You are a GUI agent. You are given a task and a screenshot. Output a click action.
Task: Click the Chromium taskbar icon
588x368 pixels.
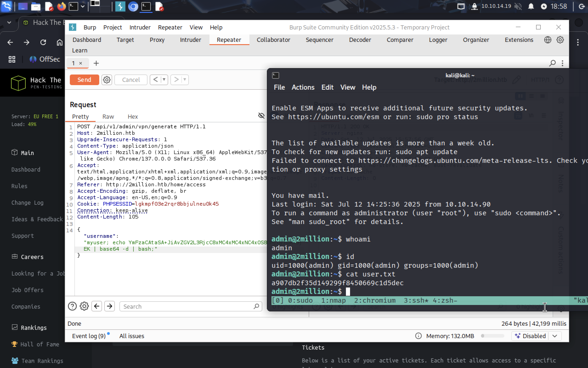[133, 6]
